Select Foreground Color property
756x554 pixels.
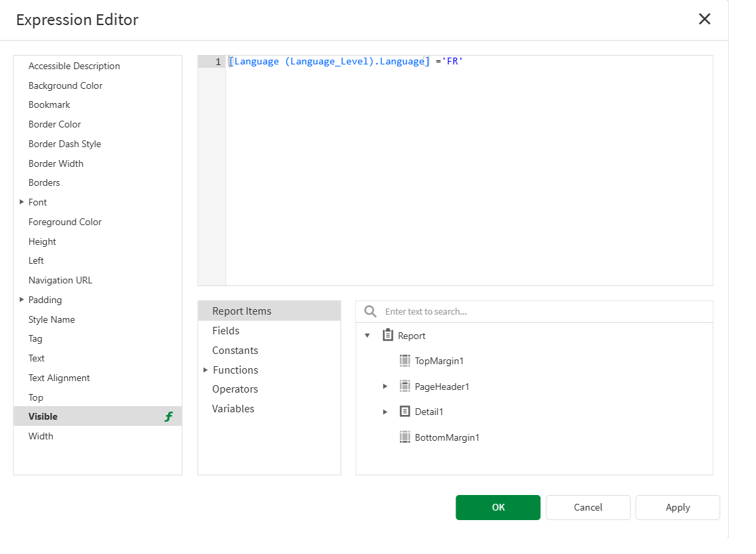click(65, 222)
